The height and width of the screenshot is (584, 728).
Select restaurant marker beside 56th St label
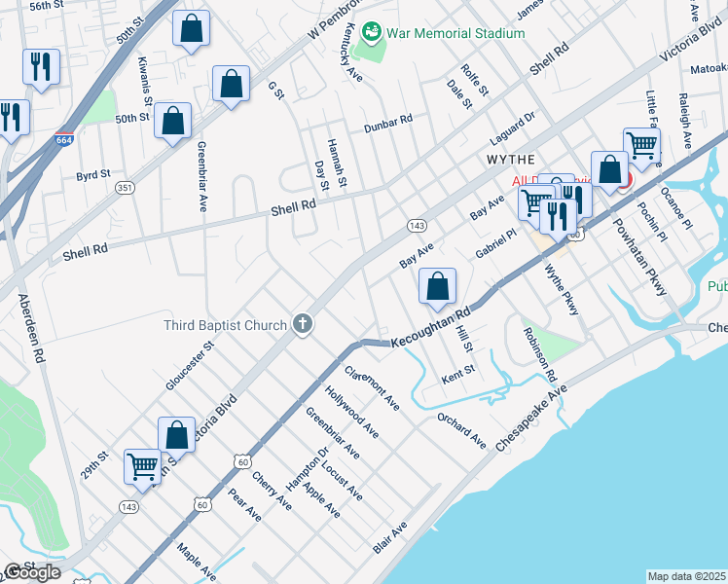point(41,68)
